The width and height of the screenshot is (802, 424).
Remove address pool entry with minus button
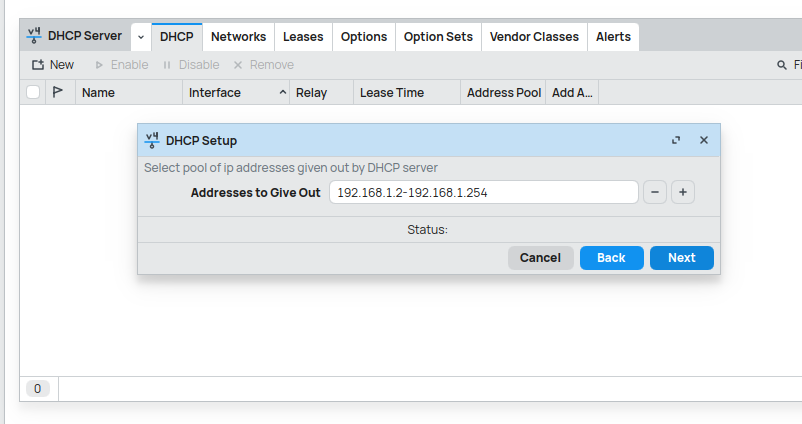pos(654,192)
